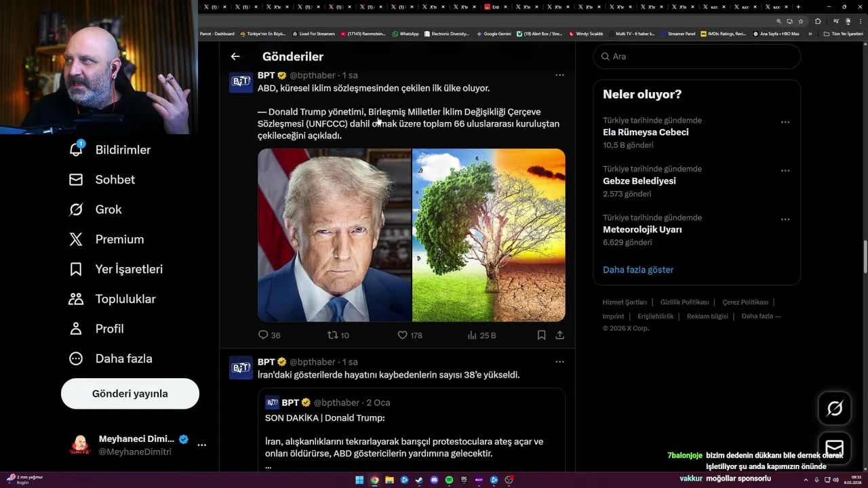Open BPT avatar on İran post

(241, 367)
